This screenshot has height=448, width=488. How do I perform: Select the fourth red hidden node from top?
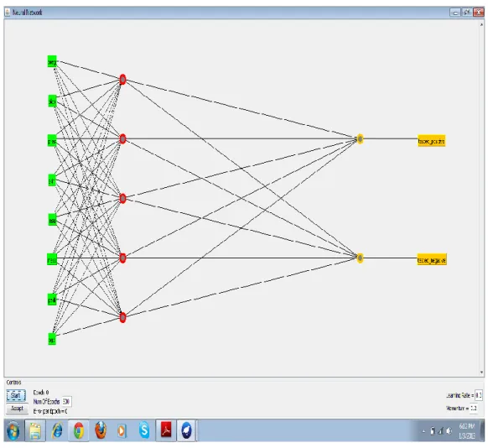pyautogui.click(x=122, y=258)
